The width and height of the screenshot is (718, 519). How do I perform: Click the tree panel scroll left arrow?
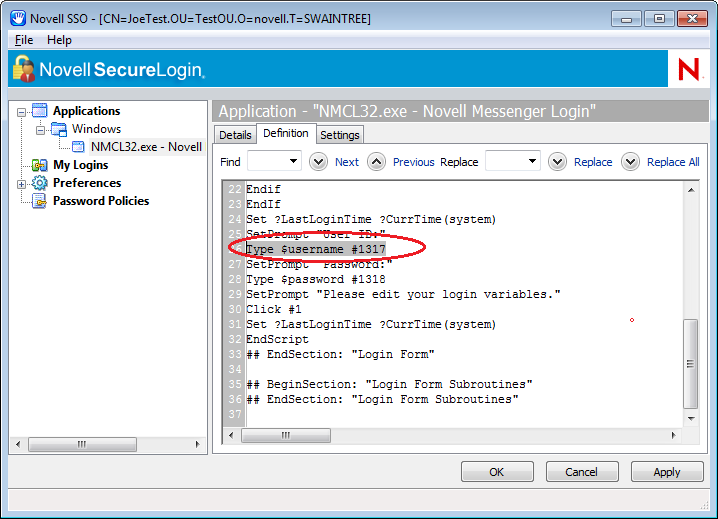(x=18, y=444)
